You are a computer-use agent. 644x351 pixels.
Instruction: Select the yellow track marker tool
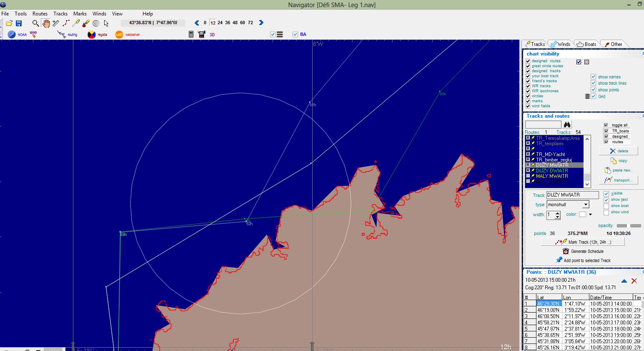click(x=76, y=23)
